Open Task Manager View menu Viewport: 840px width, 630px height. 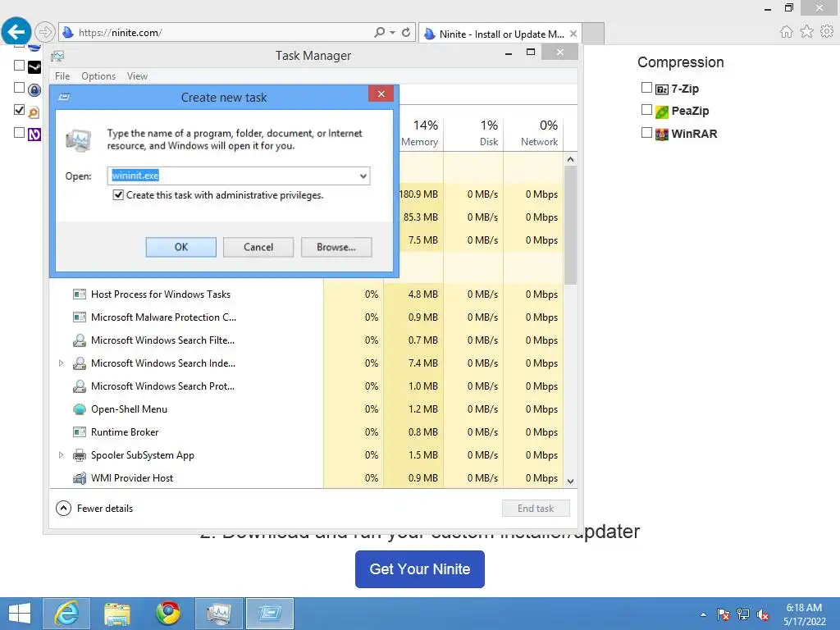tap(137, 76)
